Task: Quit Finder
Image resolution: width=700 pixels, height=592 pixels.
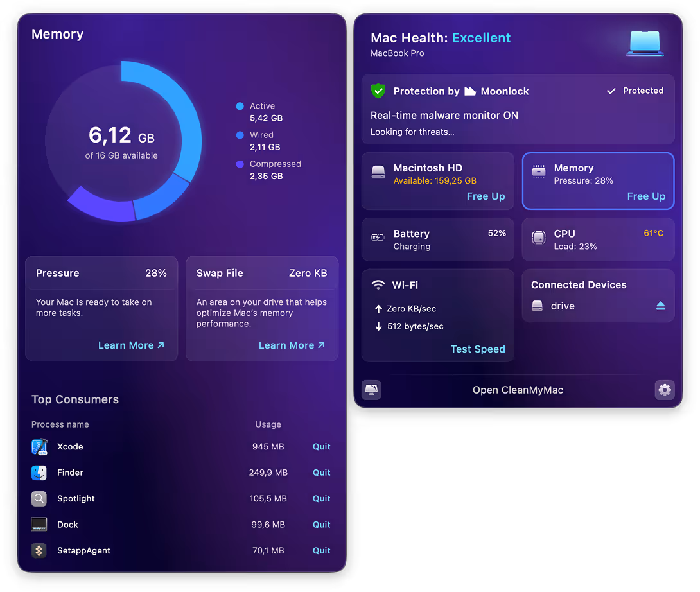Action: tap(322, 473)
